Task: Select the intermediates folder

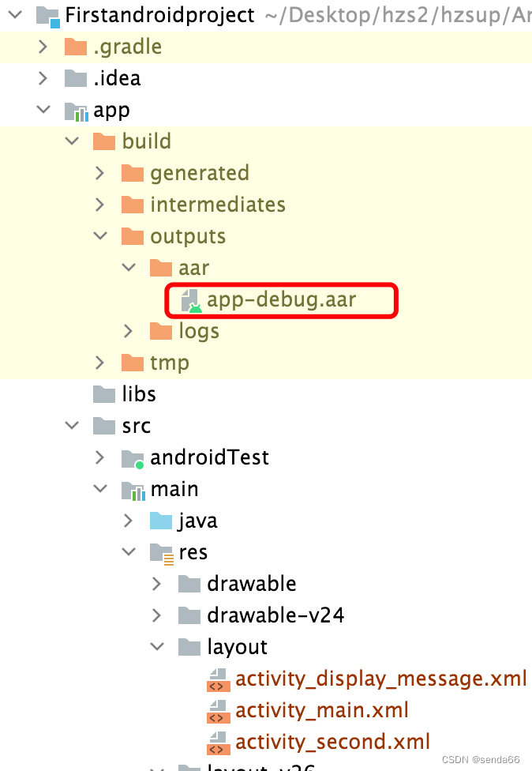Action: (217, 205)
